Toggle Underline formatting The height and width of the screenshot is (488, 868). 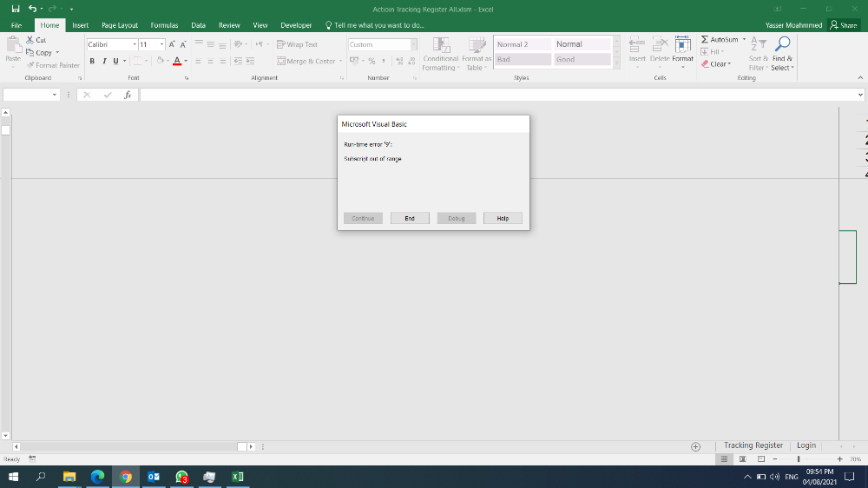click(115, 61)
